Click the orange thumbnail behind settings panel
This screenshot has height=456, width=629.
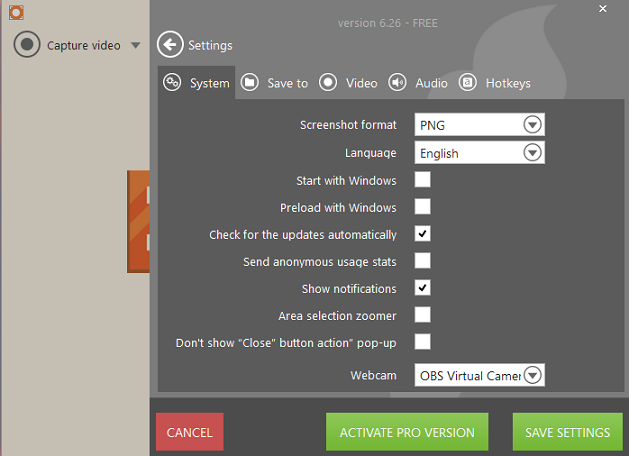click(x=138, y=221)
